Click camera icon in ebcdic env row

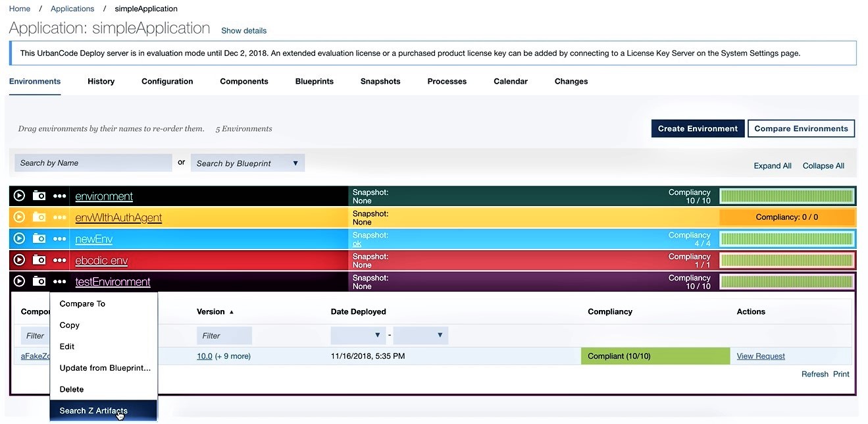pyautogui.click(x=39, y=260)
